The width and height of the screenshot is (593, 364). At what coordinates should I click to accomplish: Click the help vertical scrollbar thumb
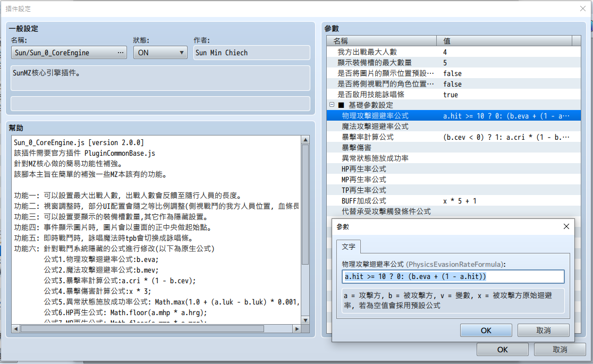305,205
